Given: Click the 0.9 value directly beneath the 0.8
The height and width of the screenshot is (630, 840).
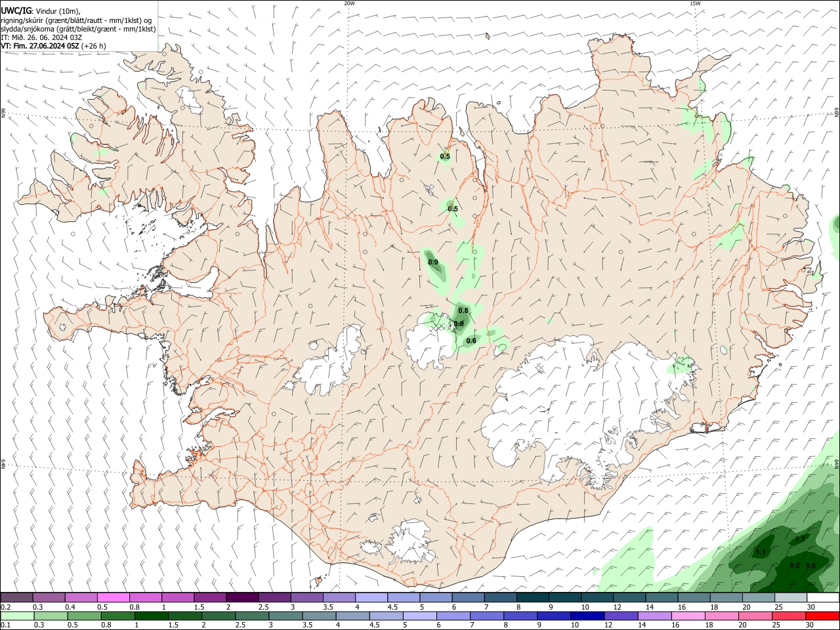Looking at the screenshot, I should [x=459, y=324].
